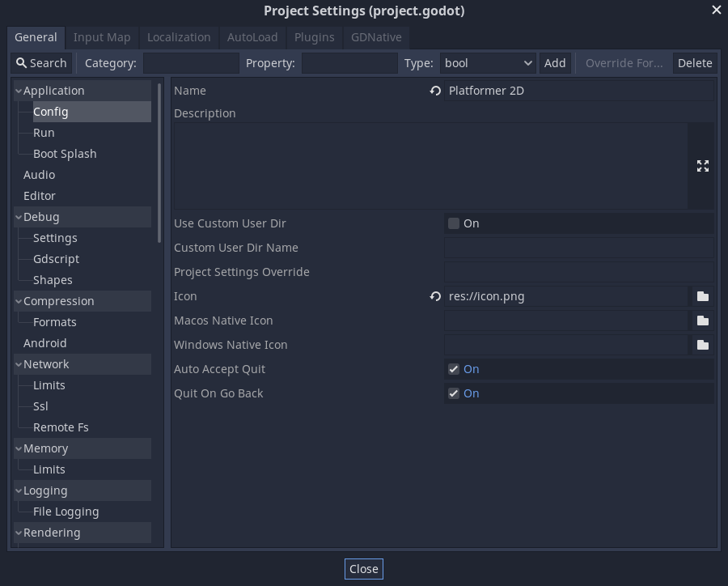Click the Close button
The height and width of the screenshot is (586, 728).
pos(363,569)
